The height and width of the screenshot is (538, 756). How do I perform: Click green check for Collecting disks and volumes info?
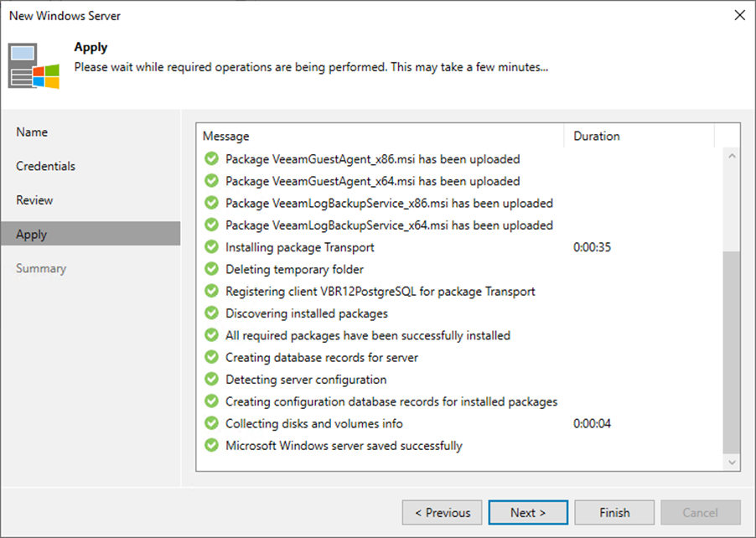211,423
